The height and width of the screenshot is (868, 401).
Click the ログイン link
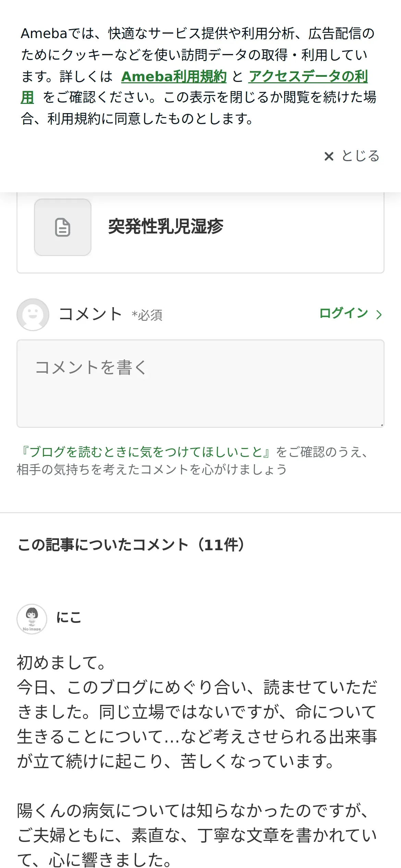click(x=343, y=313)
